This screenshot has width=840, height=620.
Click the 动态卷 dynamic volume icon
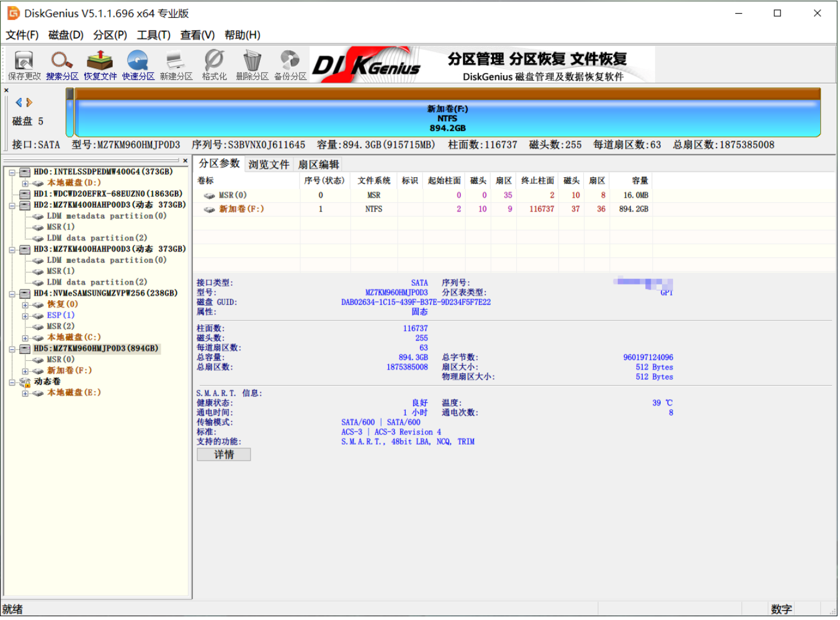coord(25,383)
